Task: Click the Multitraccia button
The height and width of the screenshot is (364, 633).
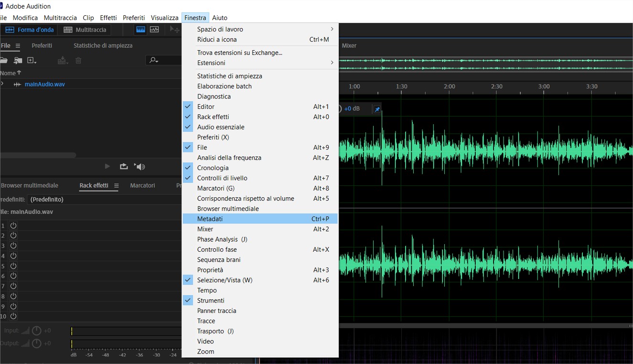Action: coord(85,29)
